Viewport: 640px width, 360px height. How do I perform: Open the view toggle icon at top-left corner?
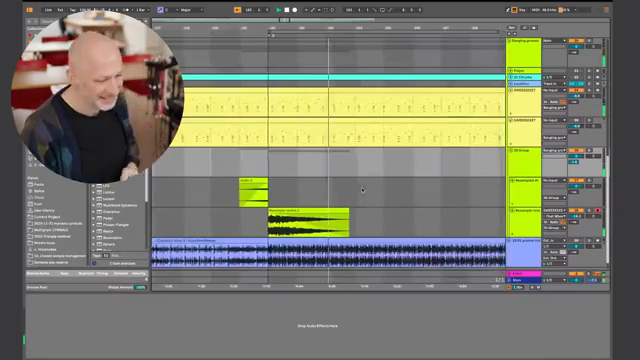point(29,10)
